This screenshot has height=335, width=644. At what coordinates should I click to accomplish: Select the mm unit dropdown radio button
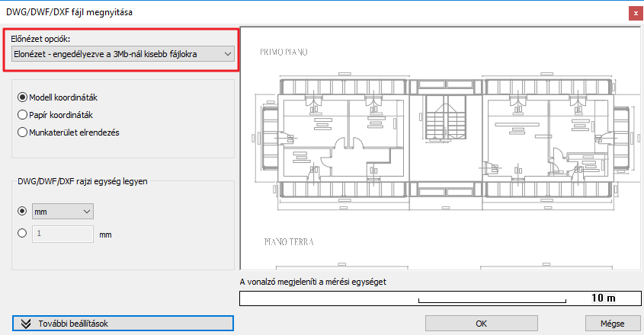coord(22,211)
